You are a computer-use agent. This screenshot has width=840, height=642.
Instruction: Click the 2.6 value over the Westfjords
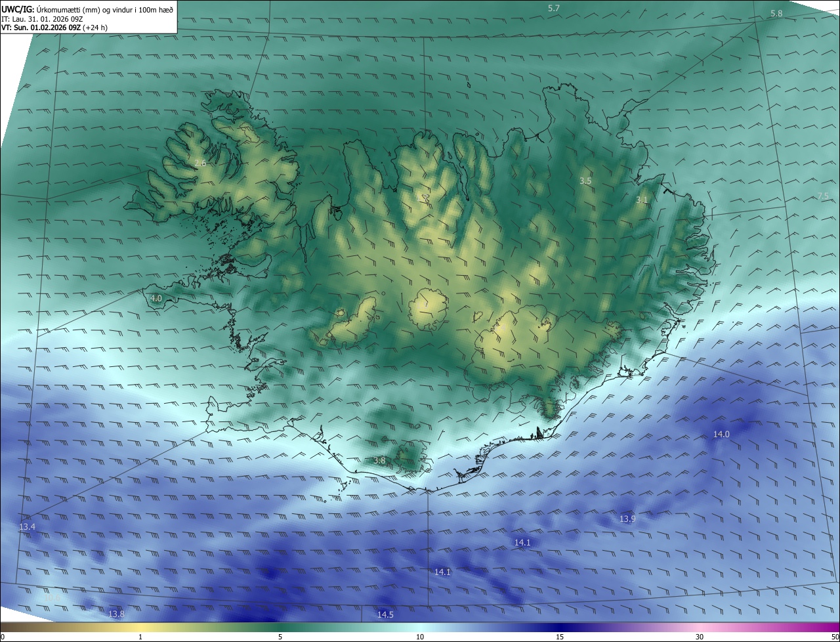coord(200,163)
